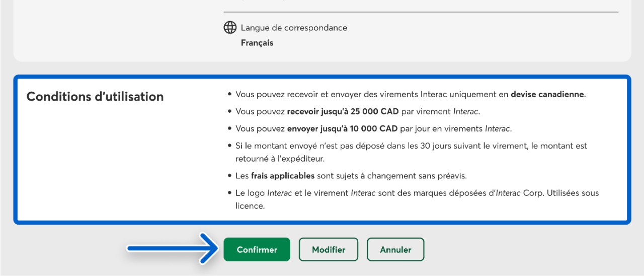Viewport: 644px width, 276px height.
Task: Cancel with the Annuler button
Action: pos(395,250)
